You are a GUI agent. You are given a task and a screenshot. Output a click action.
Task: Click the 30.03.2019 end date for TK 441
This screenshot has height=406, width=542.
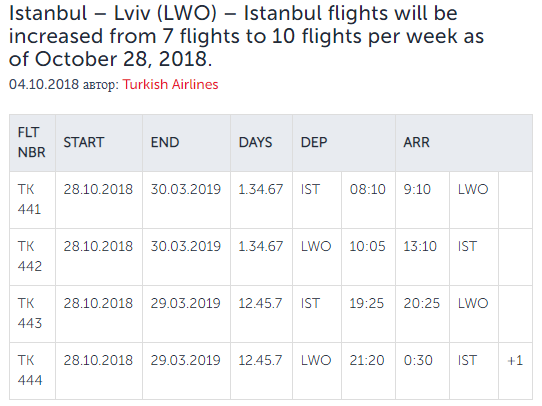point(186,189)
